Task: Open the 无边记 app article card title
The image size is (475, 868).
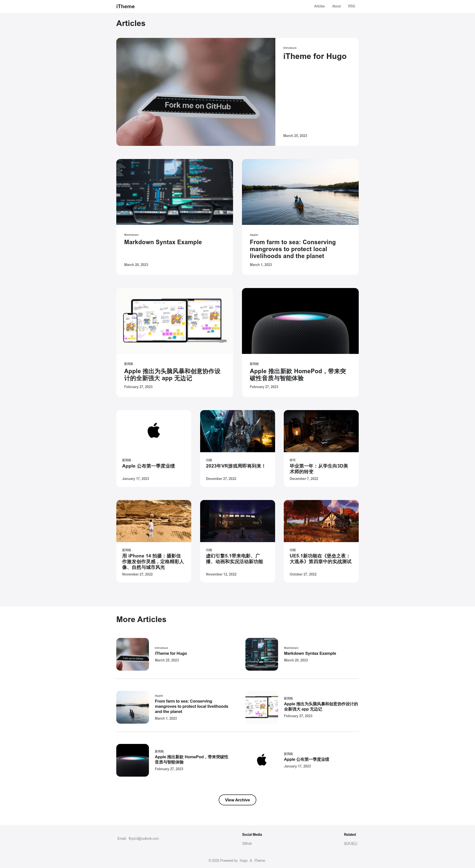Action: point(172,375)
